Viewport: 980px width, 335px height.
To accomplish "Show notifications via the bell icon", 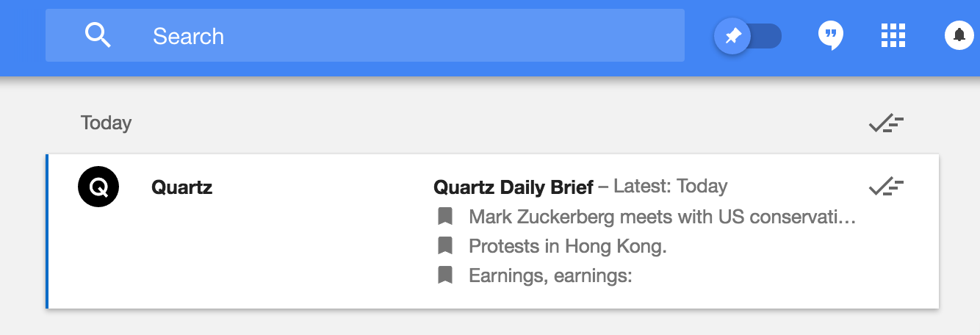I will 959,35.
